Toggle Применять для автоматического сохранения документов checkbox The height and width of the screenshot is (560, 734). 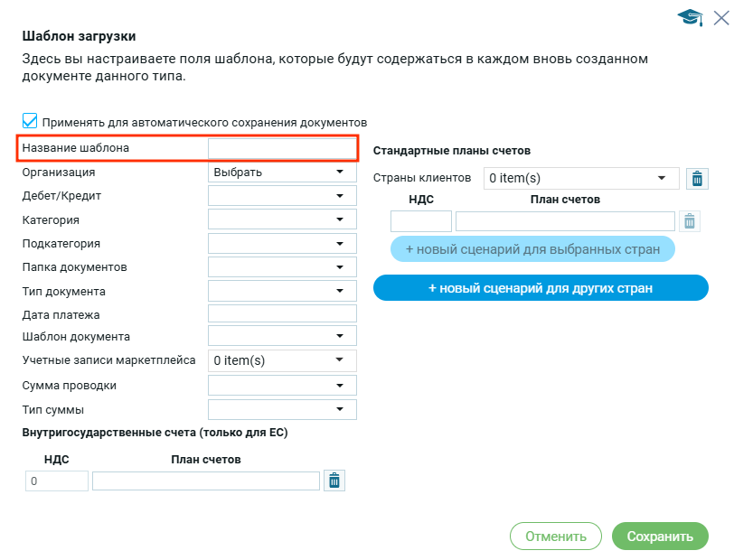point(30,121)
